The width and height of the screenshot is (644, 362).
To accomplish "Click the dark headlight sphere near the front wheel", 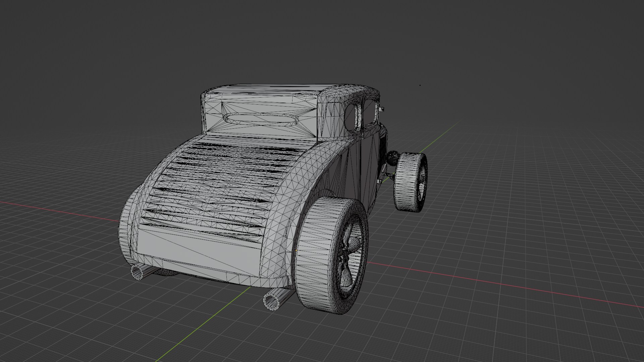I will [392, 158].
